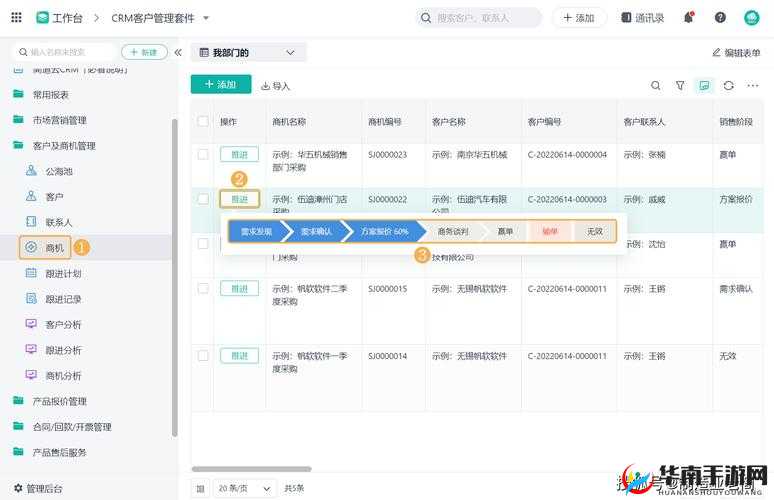Select the 商务谈判 stage
Image resolution: width=774 pixels, height=500 pixels.
(453, 231)
